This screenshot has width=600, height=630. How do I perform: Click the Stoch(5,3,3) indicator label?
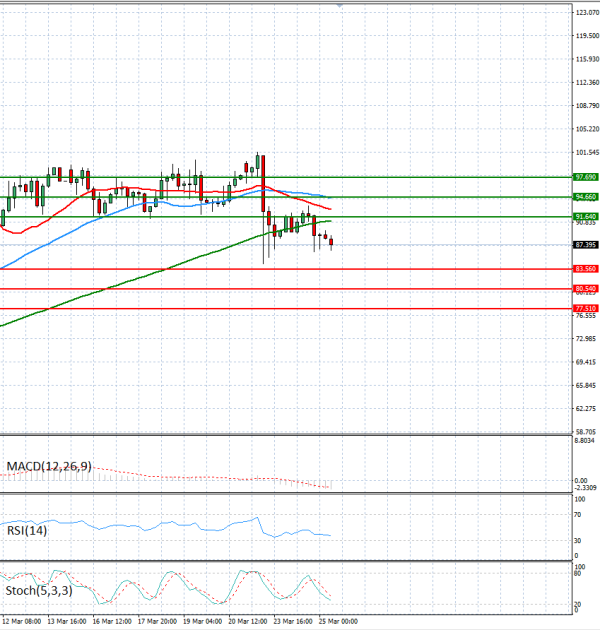click(38, 591)
